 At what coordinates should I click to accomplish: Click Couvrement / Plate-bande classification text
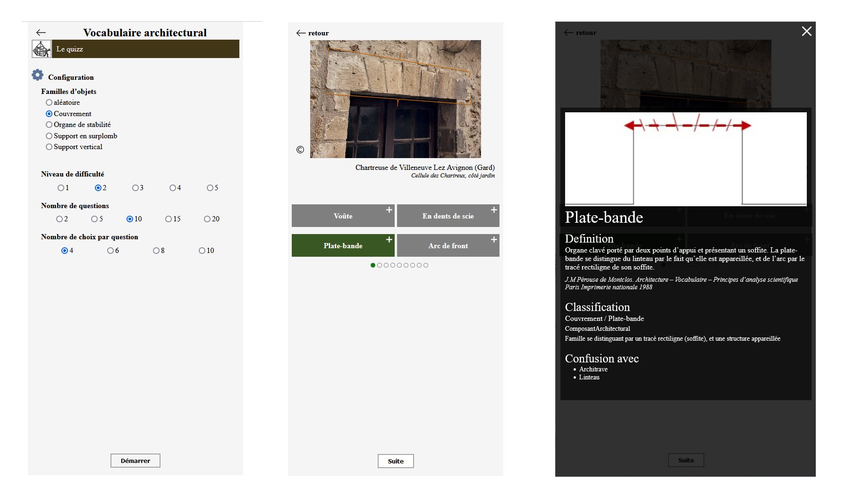click(x=604, y=319)
